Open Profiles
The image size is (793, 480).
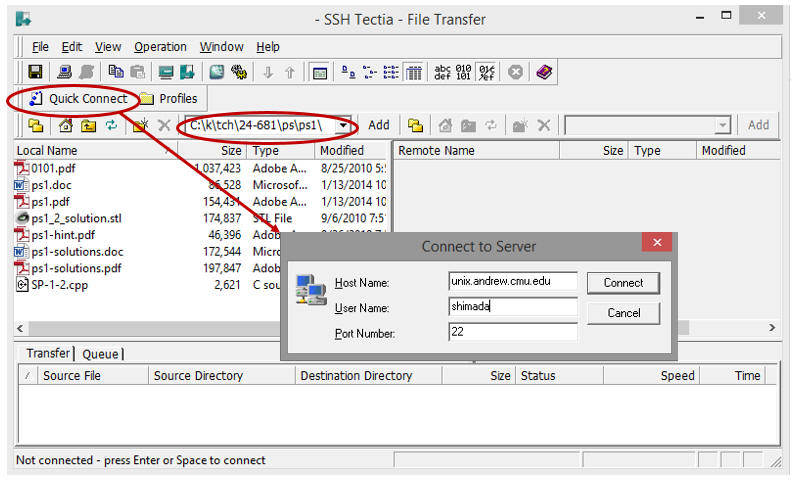(169, 99)
